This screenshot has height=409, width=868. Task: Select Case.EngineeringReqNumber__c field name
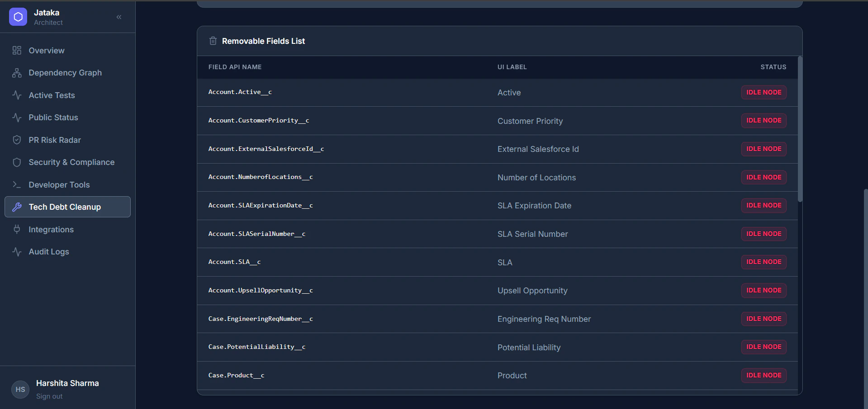tap(261, 319)
